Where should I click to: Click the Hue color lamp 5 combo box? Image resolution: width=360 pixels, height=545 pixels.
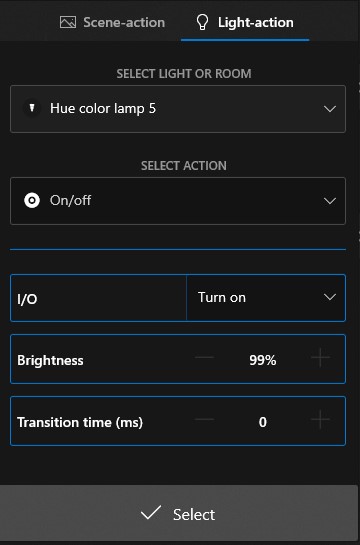pos(178,109)
